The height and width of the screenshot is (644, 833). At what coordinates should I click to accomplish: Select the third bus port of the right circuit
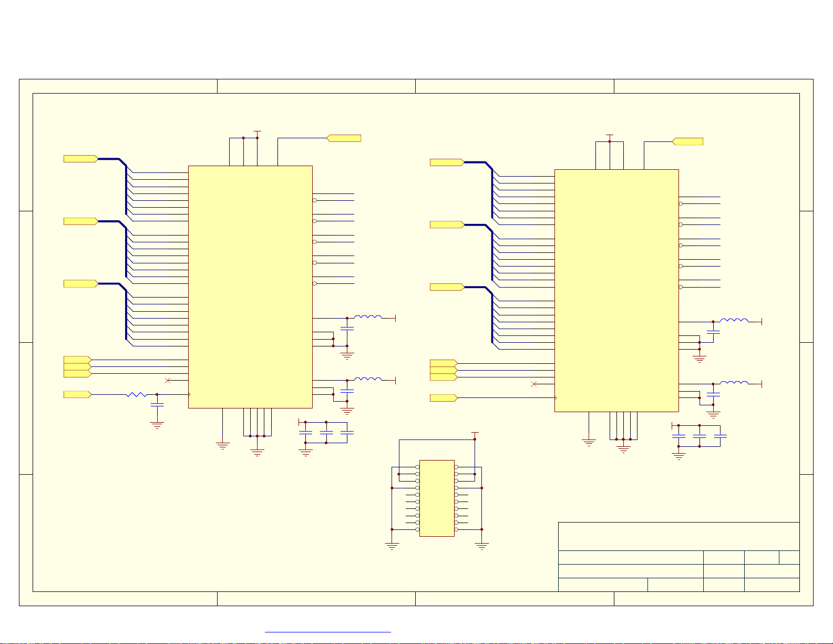(447, 287)
